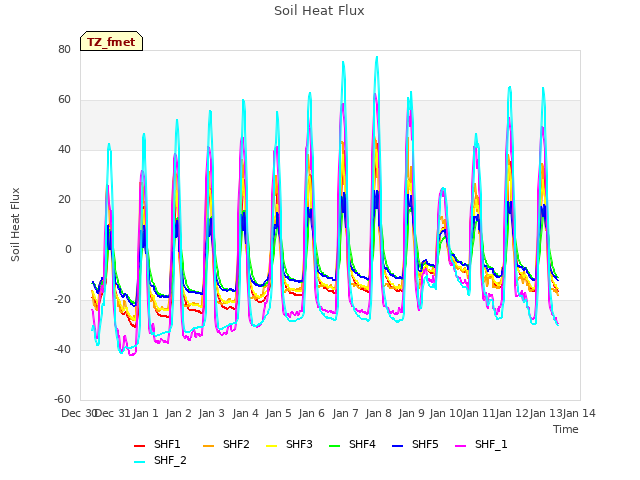The image size is (640, 480).
Task: Click the yellow SHF3 legend swatch
Action: [x=271, y=446]
